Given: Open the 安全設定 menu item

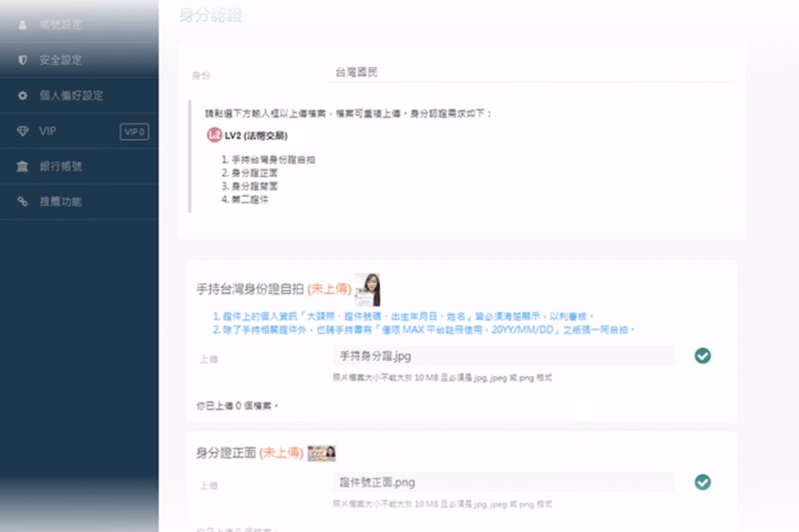Looking at the screenshot, I should click(79, 60).
